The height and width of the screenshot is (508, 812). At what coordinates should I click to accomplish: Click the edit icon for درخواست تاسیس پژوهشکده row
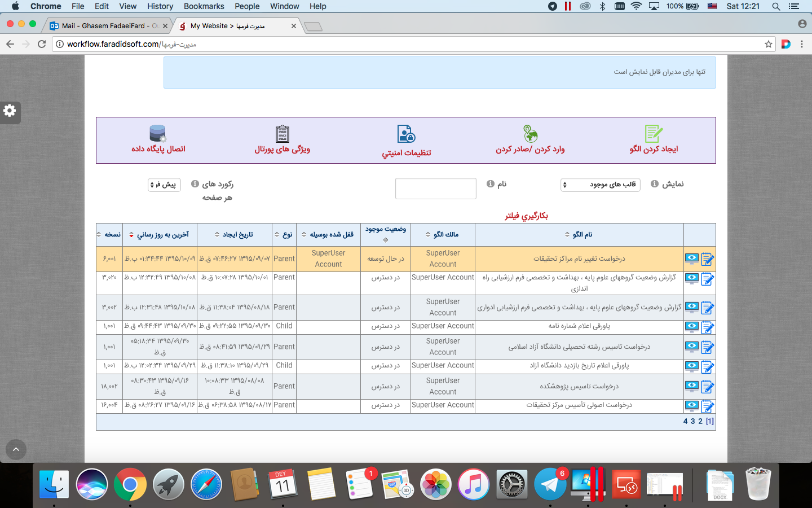707,387
